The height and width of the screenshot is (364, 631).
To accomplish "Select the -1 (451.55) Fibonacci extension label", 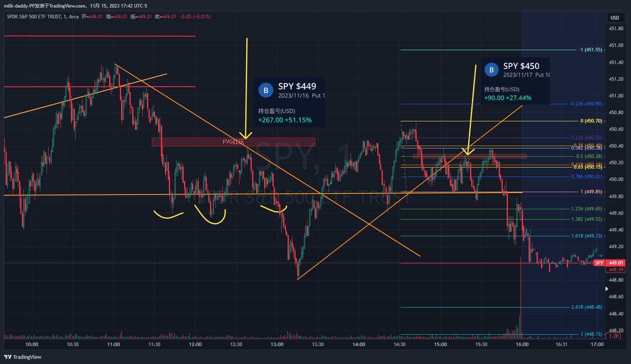I will point(591,50).
